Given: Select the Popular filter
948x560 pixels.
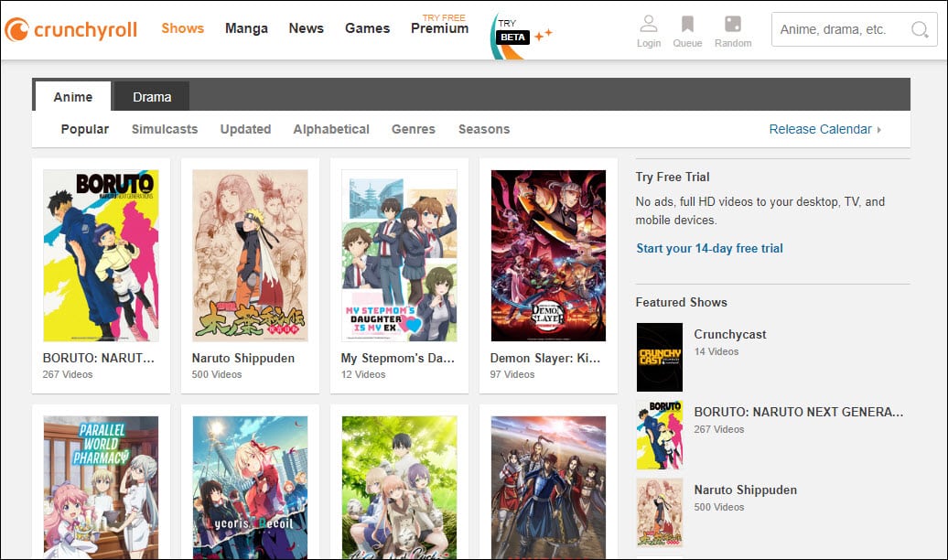Looking at the screenshot, I should click(84, 129).
